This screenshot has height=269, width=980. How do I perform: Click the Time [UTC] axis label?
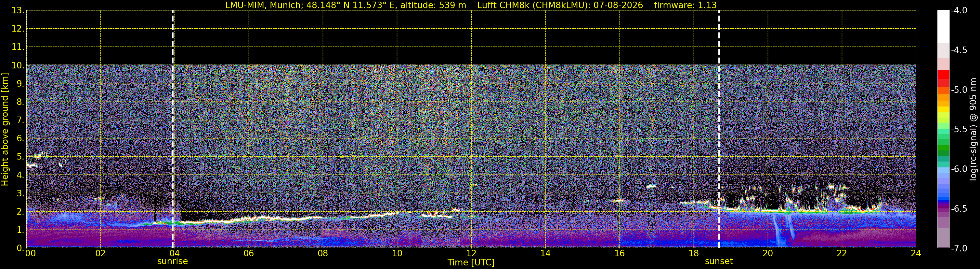click(471, 262)
